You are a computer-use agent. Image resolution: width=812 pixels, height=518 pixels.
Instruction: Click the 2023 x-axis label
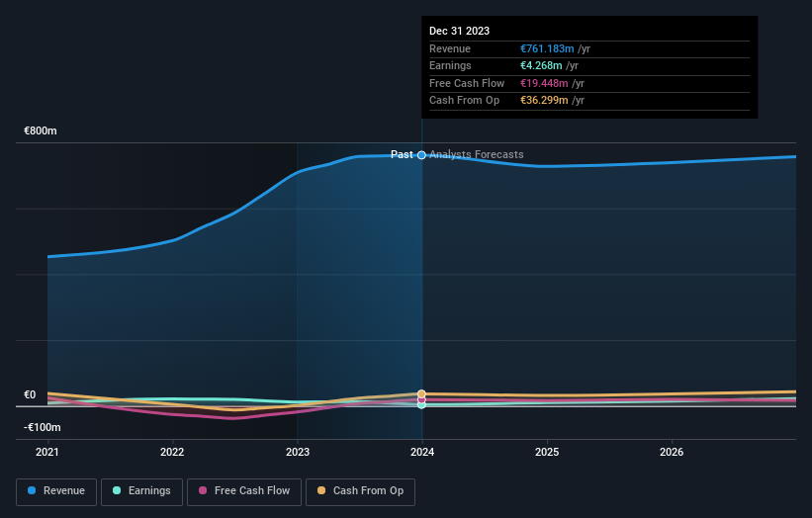coord(298,453)
